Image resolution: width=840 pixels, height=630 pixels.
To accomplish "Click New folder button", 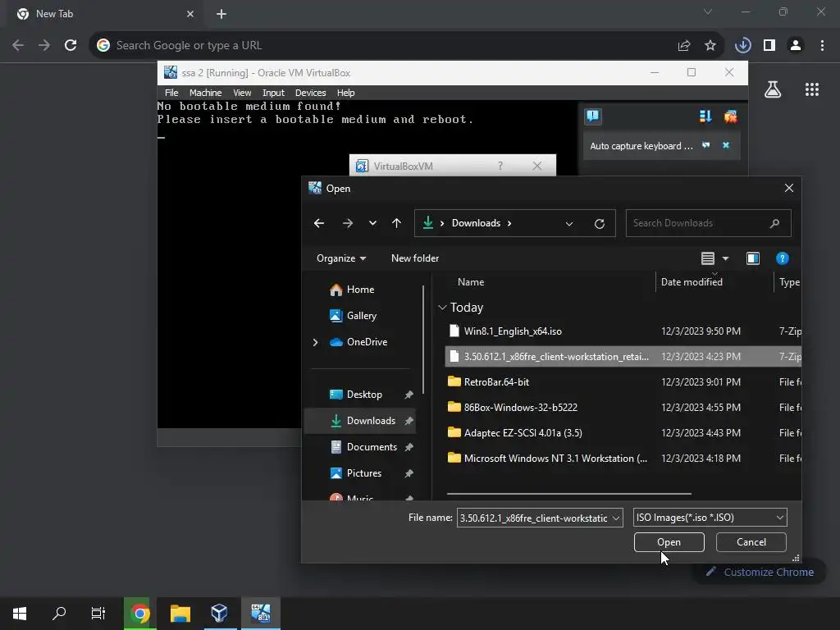I will pos(414,258).
